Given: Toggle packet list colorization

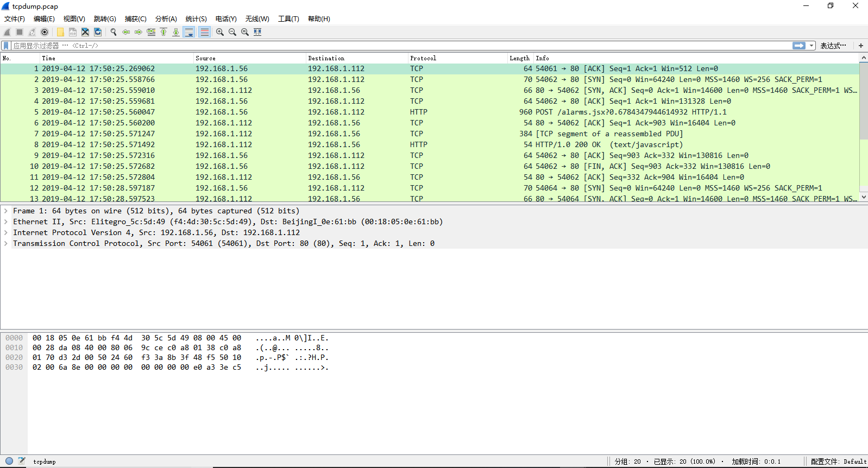Looking at the screenshot, I should [204, 32].
